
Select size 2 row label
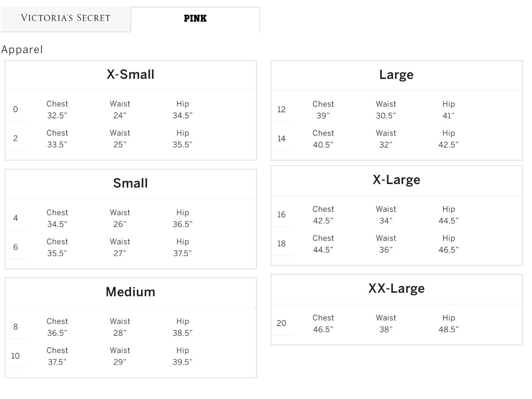click(15, 138)
